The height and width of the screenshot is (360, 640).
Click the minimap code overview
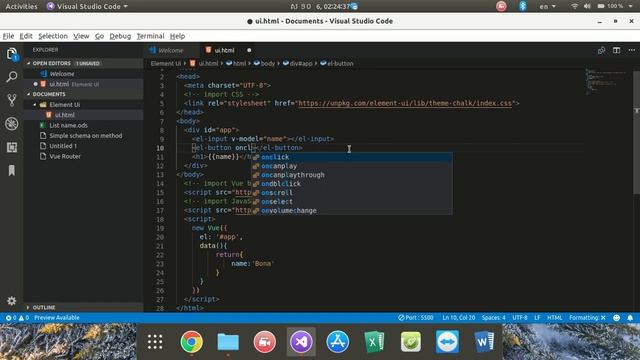pyautogui.click(x=608, y=82)
